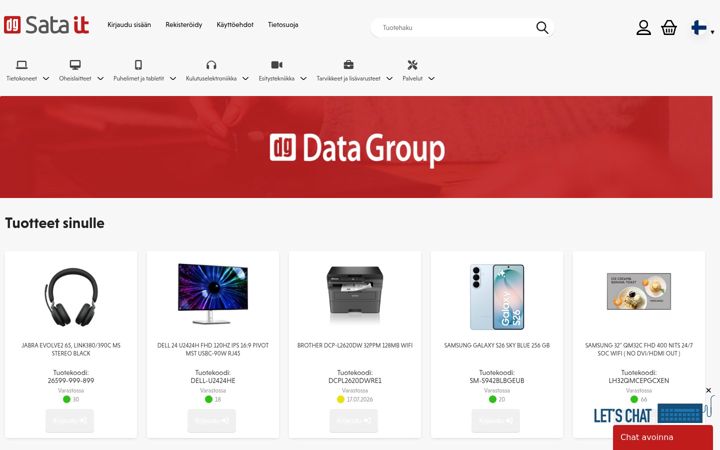720x450 pixels.
Task: Click the add button under Jabra headset
Action: point(70,421)
